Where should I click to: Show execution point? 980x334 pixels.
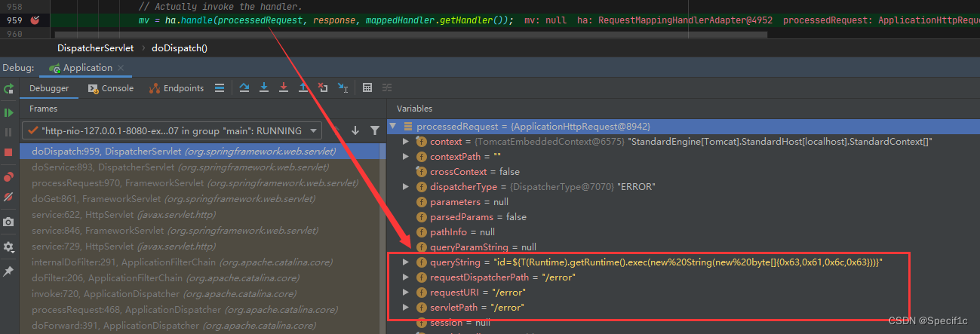(x=220, y=88)
